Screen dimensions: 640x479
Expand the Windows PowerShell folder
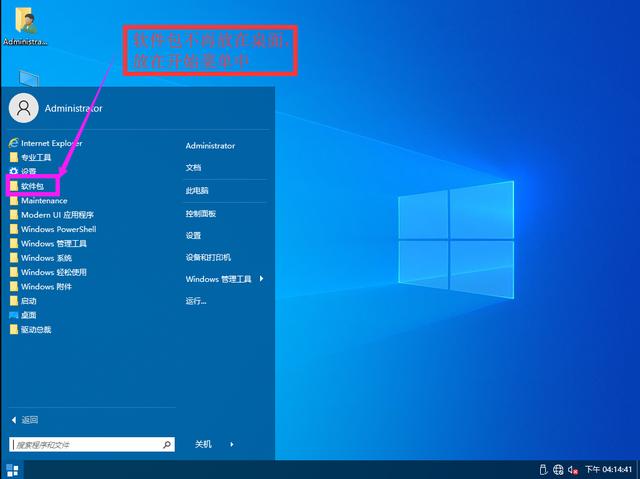pos(53,229)
